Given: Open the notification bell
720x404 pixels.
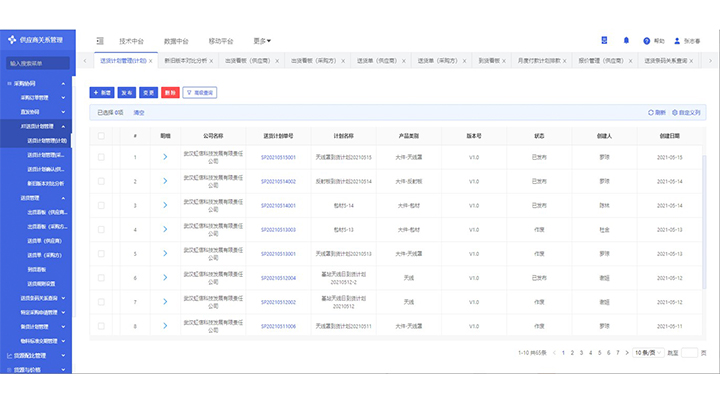Looking at the screenshot, I should tap(626, 41).
